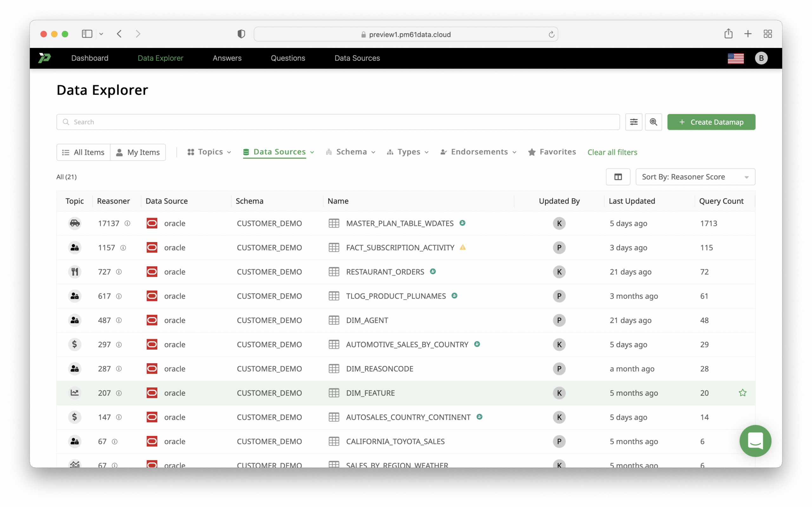
Task: Open the user profile avatar B
Action: pyautogui.click(x=761, y=58)
